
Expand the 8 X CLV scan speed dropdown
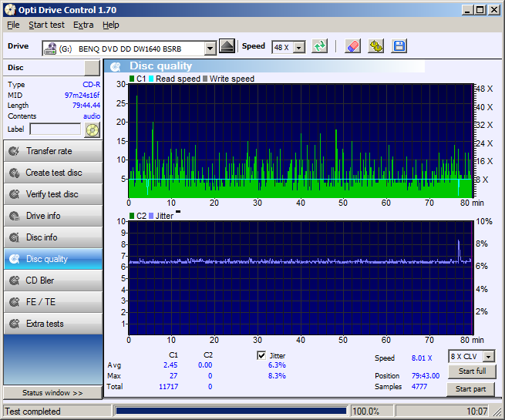click(x=489, y=357)
